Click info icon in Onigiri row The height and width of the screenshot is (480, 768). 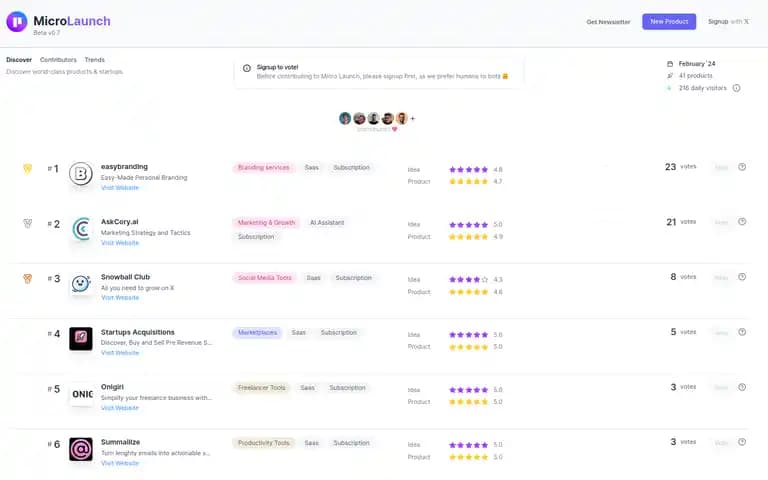(x=742, y=387)
